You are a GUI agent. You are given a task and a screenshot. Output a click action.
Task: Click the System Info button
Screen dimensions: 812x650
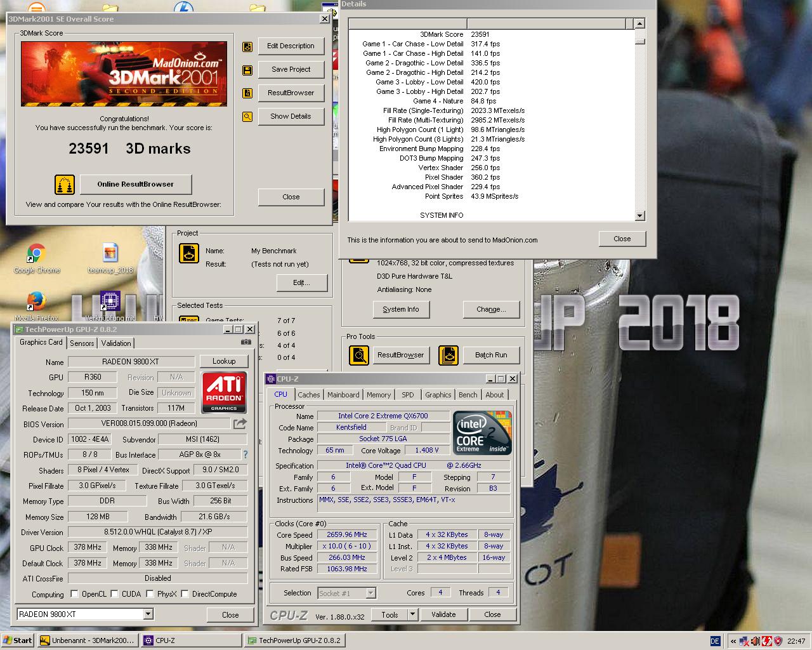pos(401,310)
